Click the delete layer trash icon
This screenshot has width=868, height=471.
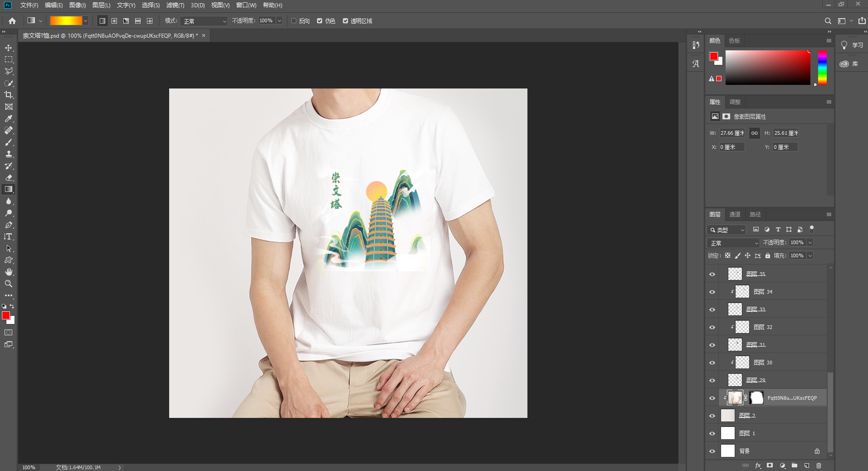(x=819, y=466)
